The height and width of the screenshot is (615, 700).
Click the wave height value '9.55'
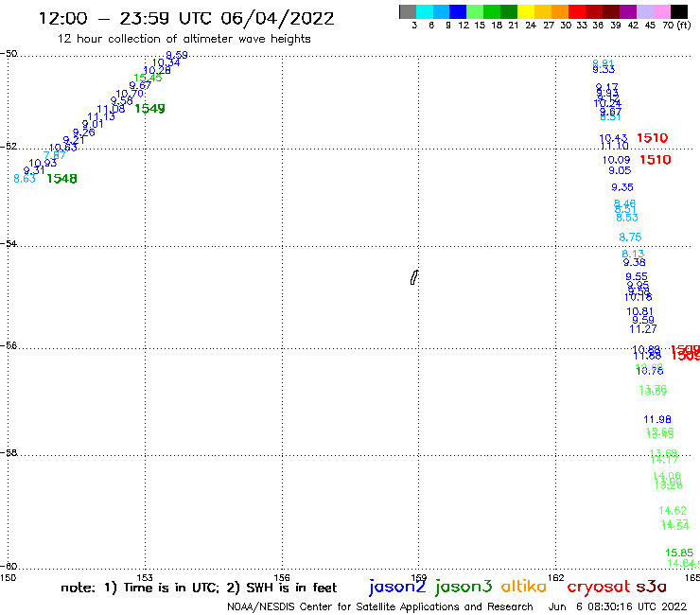pos(637,277)
